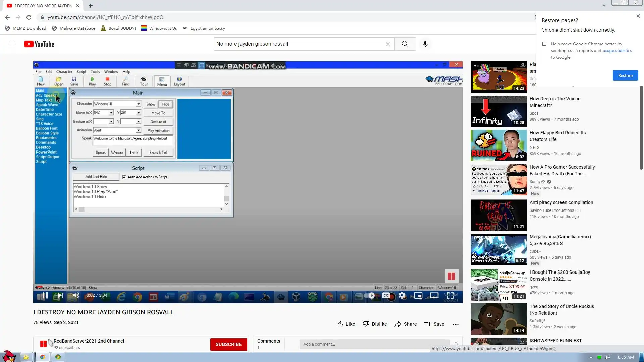Open the Malware Database bookmark
The width and height of the screenshot is (644, 362).
click(x=73, y=28)
